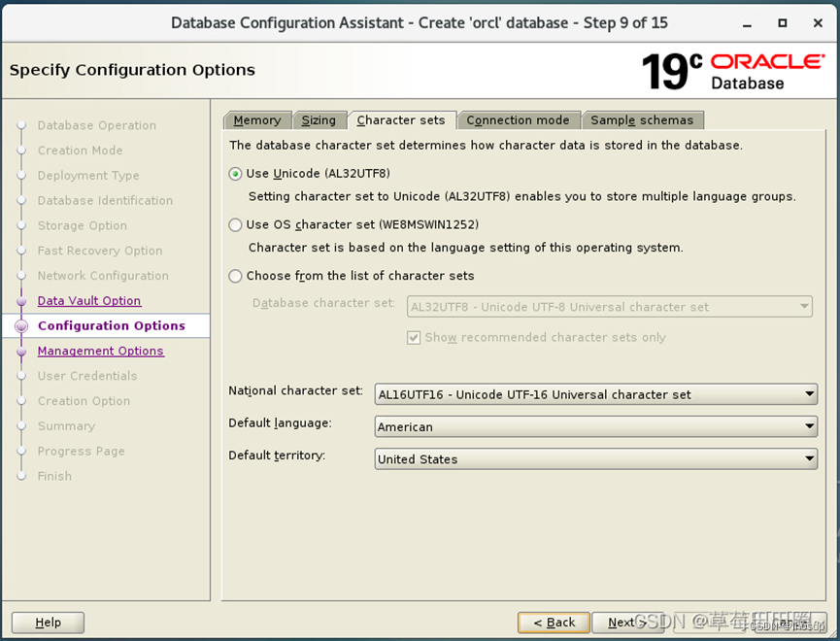This screenshot has height=641, width=840.
Task: Click the Network Configuration step label
Action: click(103, 276)
